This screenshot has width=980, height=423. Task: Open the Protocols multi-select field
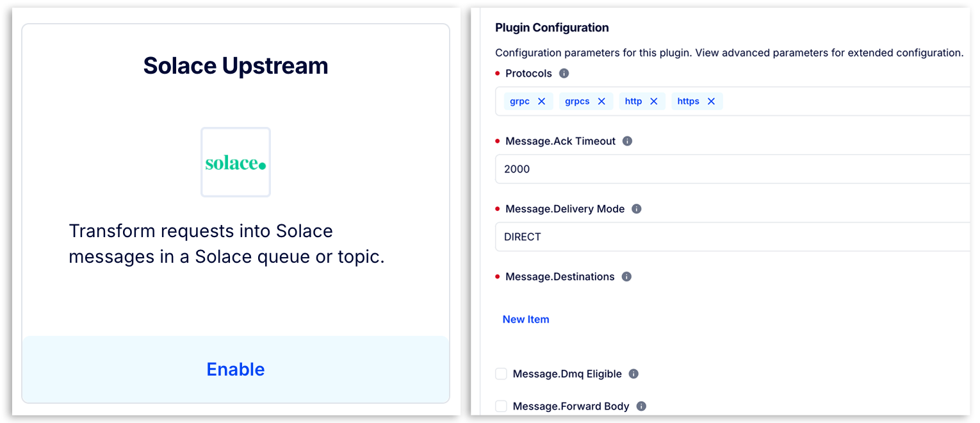click(845, 101)
